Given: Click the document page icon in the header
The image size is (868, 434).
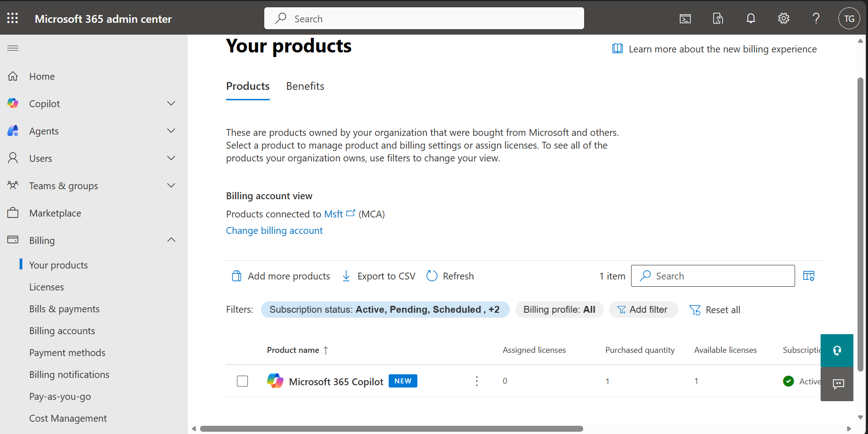Looking at the screenshot, I should point(718,19).
